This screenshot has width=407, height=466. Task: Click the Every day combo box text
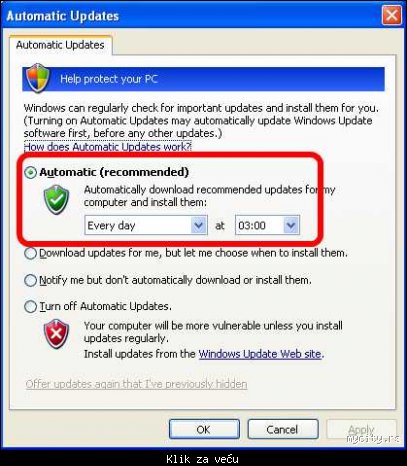pyautogui.click(x=111, y=226)
